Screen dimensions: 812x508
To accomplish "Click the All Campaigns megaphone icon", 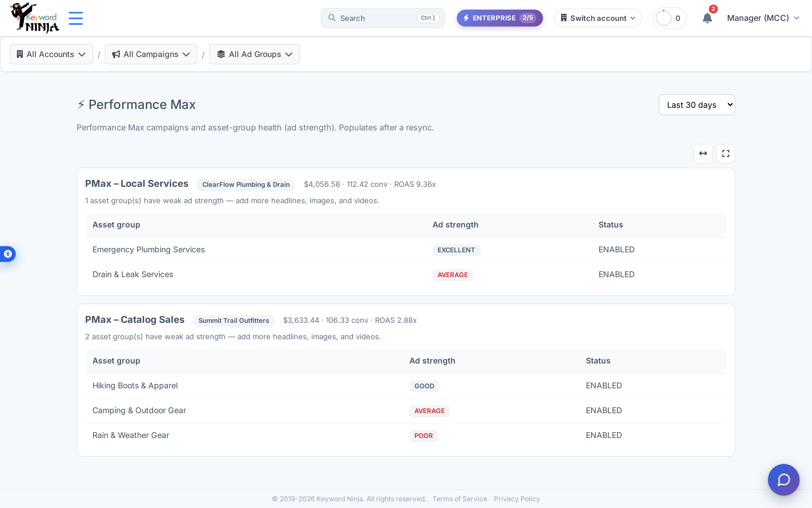I will pyautogui.click(x=116, y=54).
